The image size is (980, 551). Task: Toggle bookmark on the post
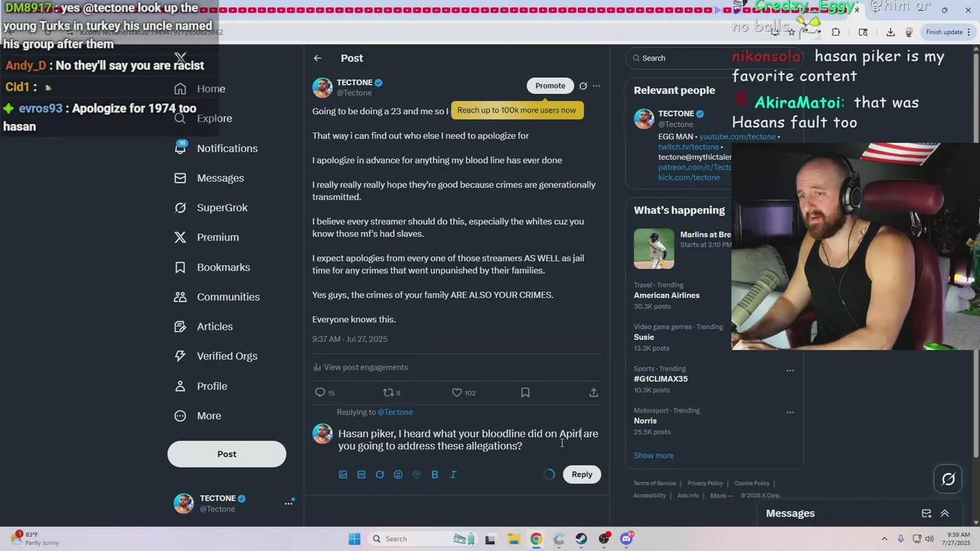coord(525,393)
